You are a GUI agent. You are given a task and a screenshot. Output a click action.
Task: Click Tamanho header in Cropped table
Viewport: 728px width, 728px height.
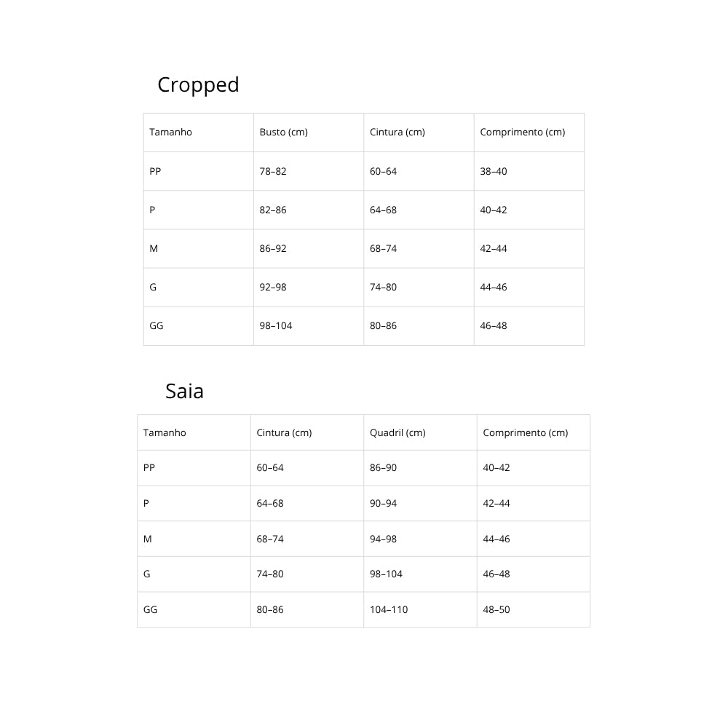170,132
